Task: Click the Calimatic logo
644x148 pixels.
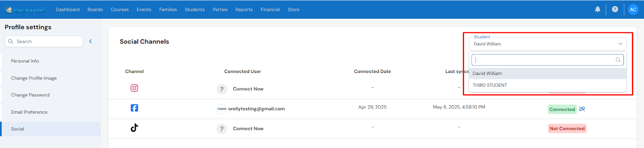Action: 26,10
